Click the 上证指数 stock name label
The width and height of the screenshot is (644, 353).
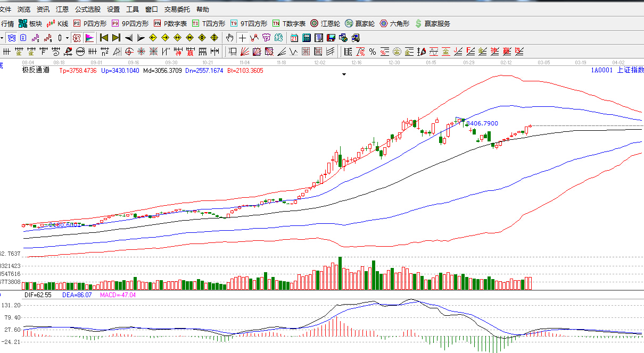point(630,70)
